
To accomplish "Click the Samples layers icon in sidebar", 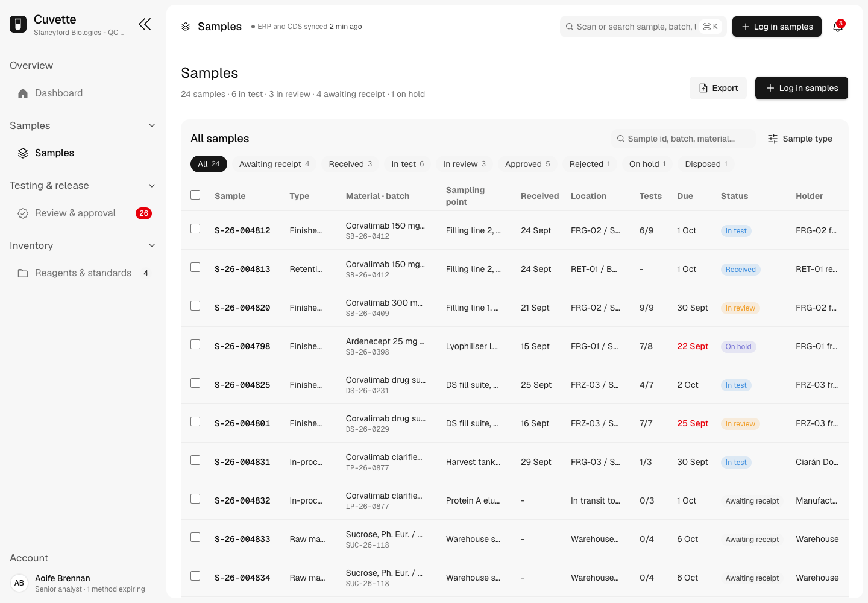I will coord(23,153).
